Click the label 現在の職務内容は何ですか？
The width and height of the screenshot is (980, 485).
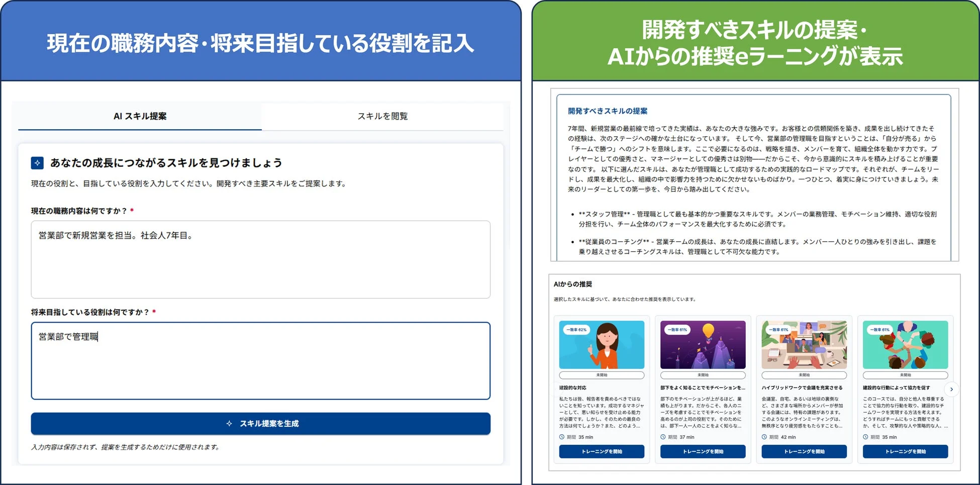(79, 211)
